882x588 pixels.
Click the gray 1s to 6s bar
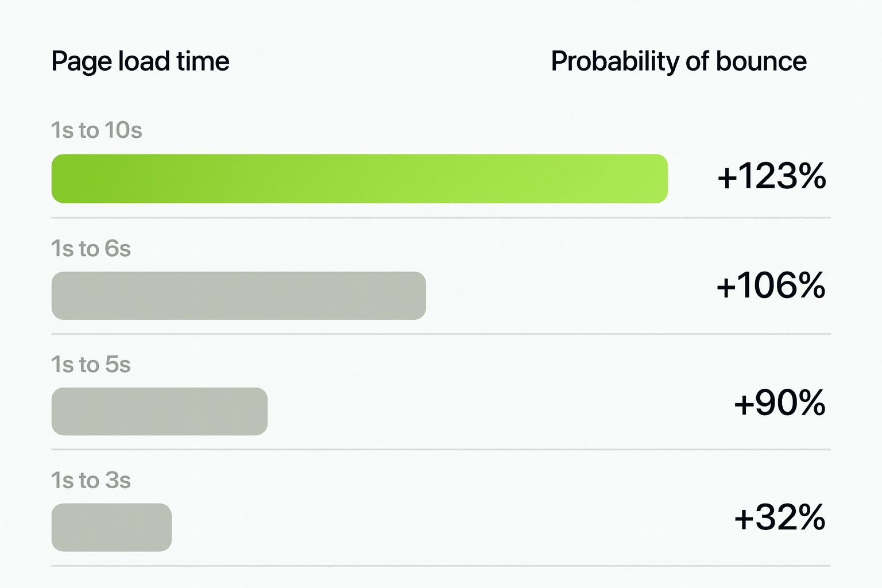[239, 296]
